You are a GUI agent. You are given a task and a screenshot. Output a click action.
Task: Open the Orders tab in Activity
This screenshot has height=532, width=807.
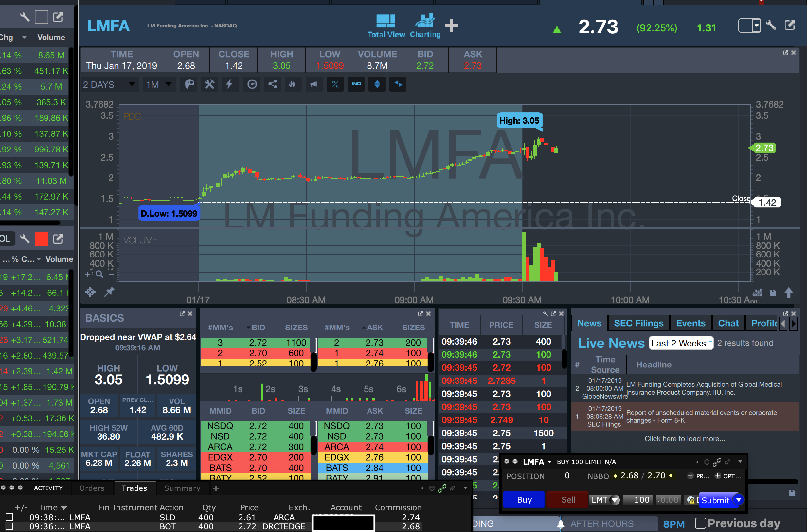point(92,488)
